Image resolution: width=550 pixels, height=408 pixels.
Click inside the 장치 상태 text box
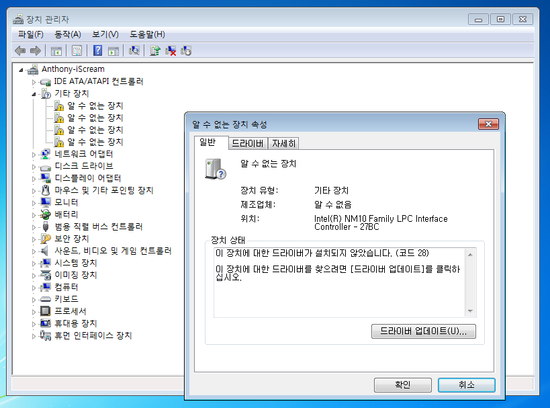pyautogui.click(x=340, y=282)
